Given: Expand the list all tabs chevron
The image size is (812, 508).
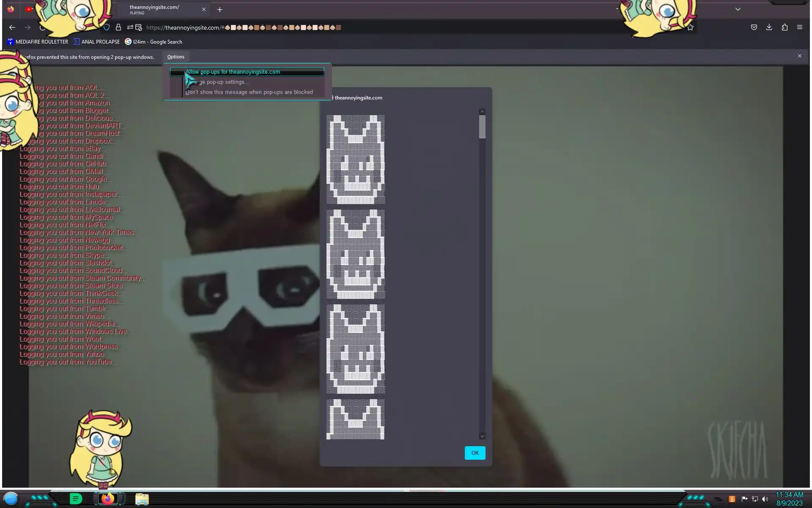Looking at the screenshot, I should point(738,9).
